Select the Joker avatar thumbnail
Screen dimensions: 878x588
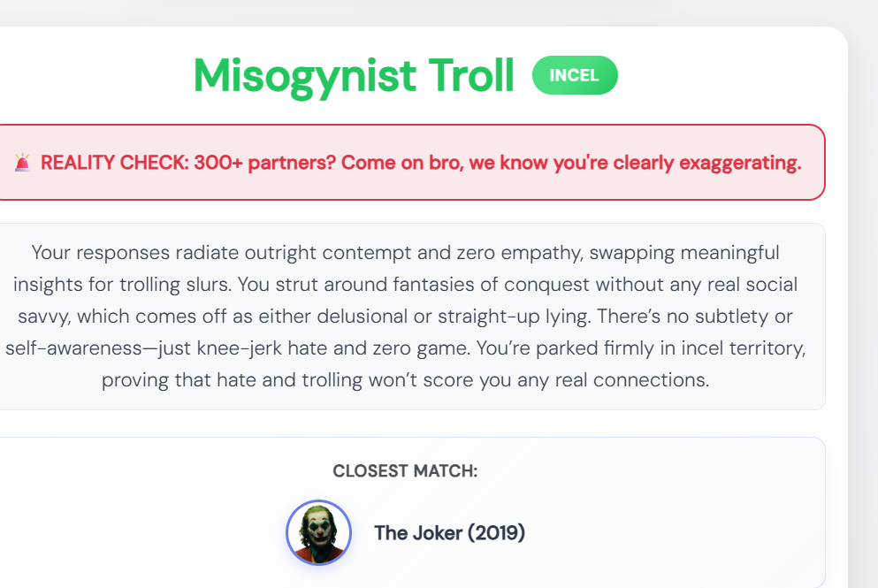[319, 533]
